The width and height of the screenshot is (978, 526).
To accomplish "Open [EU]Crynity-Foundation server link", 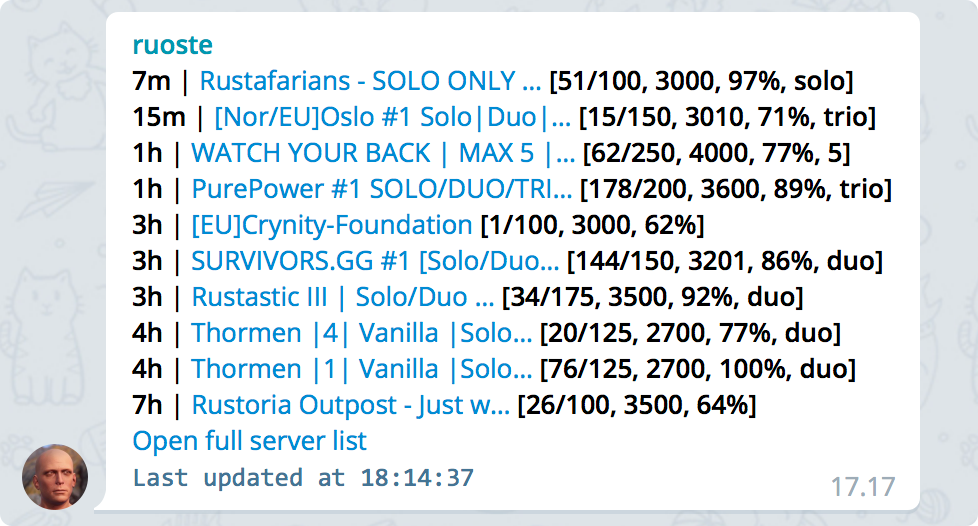I will click(332, 225).
